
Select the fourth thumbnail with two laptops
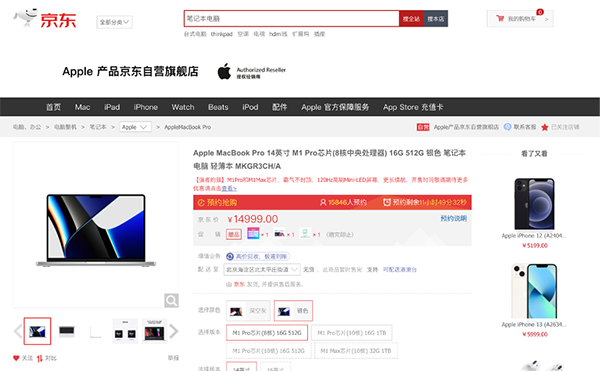tap(125, 331)
